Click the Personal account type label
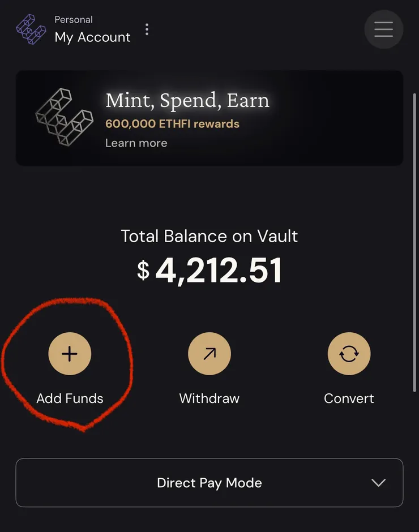Screen dimensions: 419x532 point(74,20)
